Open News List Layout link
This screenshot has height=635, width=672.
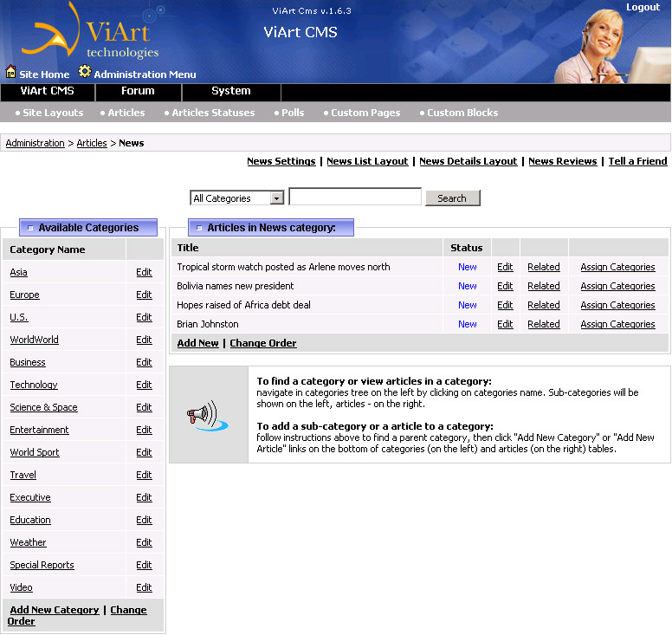tap(367, 161)
